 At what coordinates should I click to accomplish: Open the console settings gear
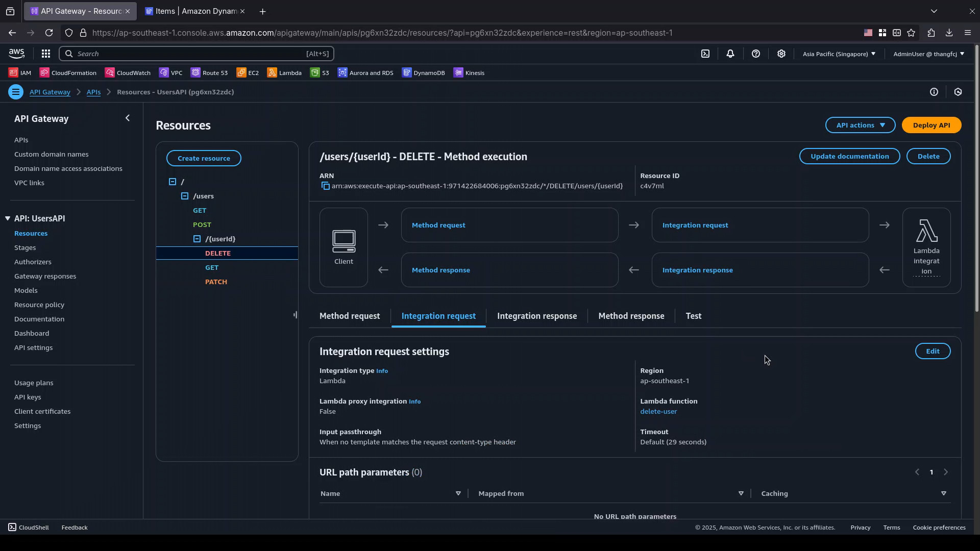[x=781, y=54]
